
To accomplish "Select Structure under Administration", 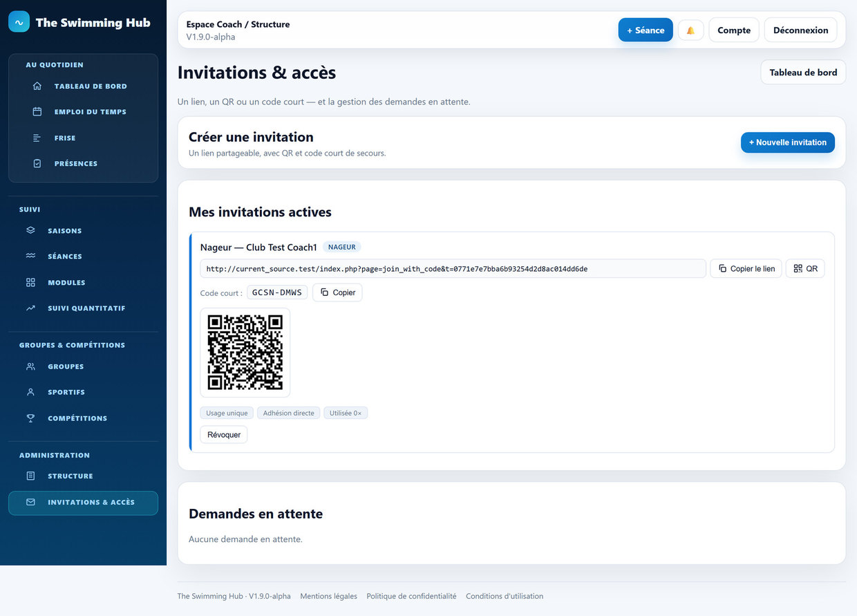I will 83,476.
